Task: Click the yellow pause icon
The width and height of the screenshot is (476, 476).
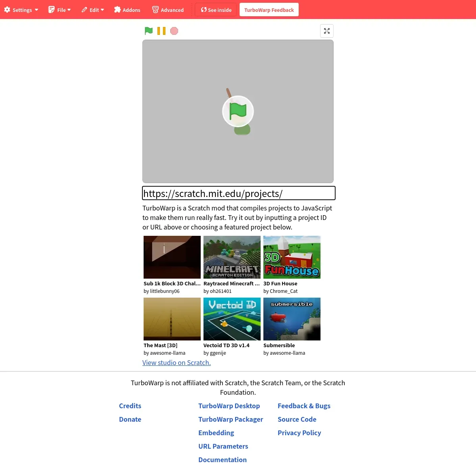Action: 161,31
